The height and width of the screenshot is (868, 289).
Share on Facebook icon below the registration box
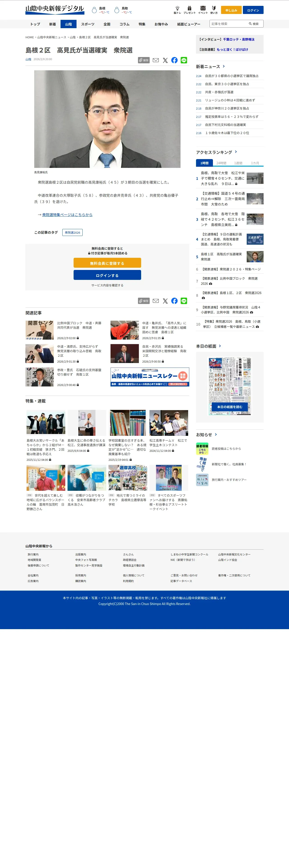point(174,301)
